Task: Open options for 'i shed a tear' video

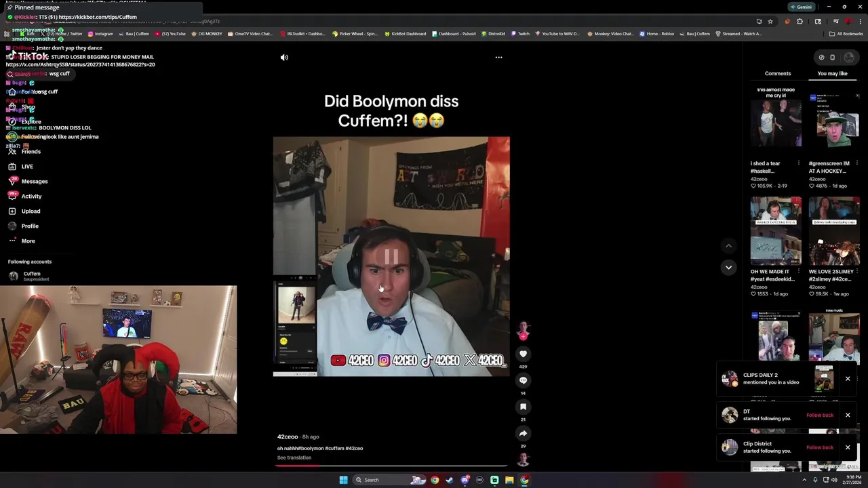Action: pyautogui.click(x=799, y=163)
